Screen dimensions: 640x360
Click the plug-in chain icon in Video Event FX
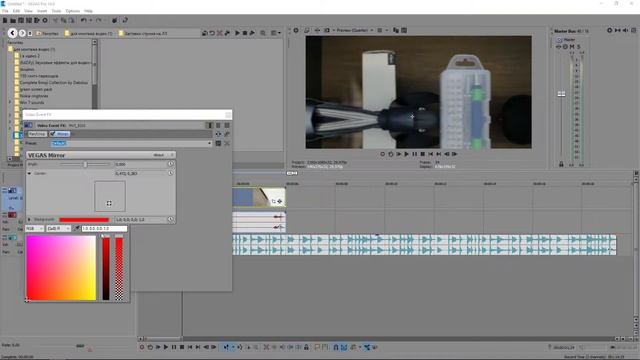click(x=218, y=134)
